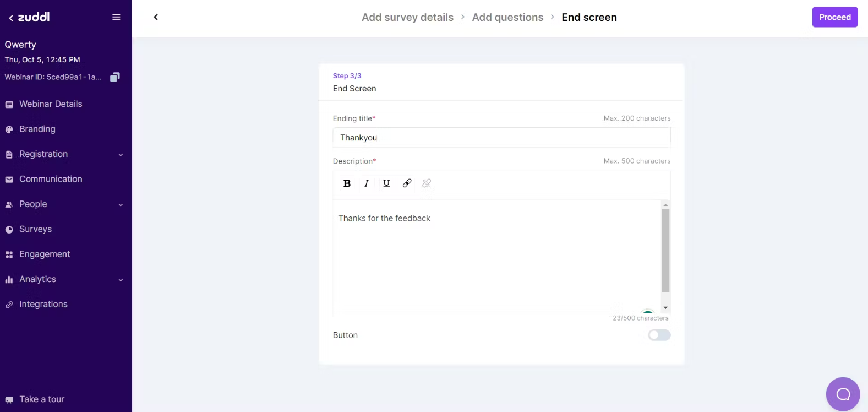Open Branding in the sidebar

(x=37, y=129)
